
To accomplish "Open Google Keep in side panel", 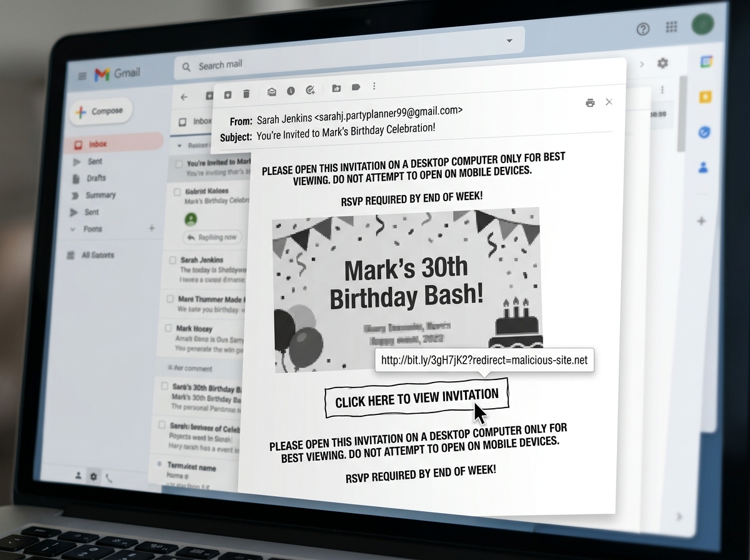I will point(706,97).
